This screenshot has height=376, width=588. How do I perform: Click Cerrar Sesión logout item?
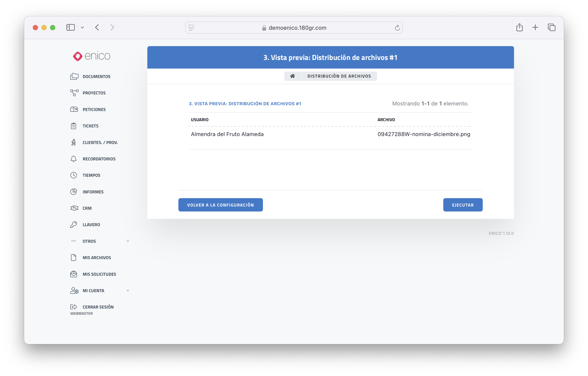[x=98, y=307]
